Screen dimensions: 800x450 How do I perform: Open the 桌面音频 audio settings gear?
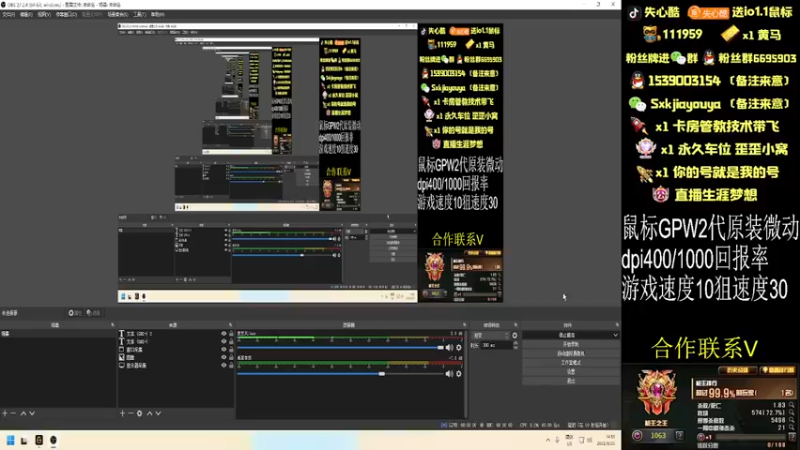coord(459,373)
